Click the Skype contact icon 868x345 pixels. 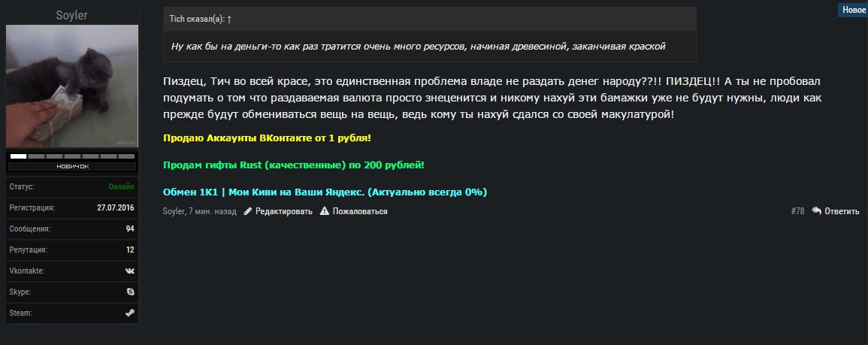click(x=130, y=291)
